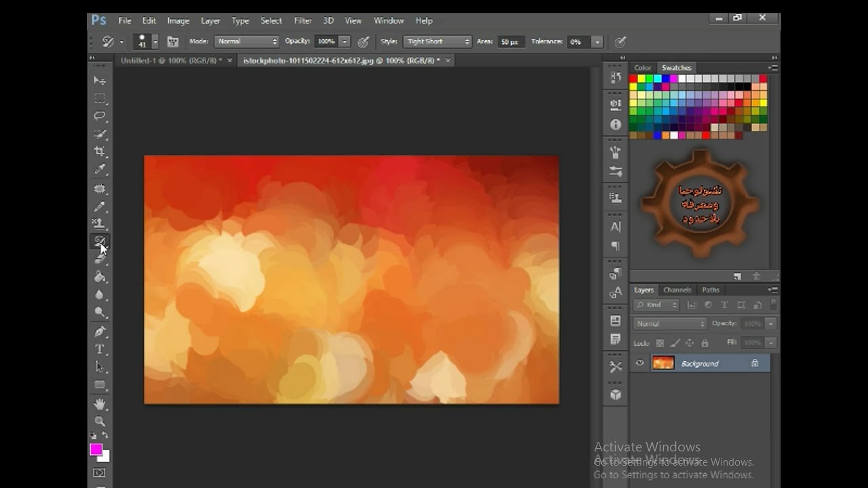This screenshot has width=868, height=488.
Task: Select the Brush tool
Action: (100, 207)
